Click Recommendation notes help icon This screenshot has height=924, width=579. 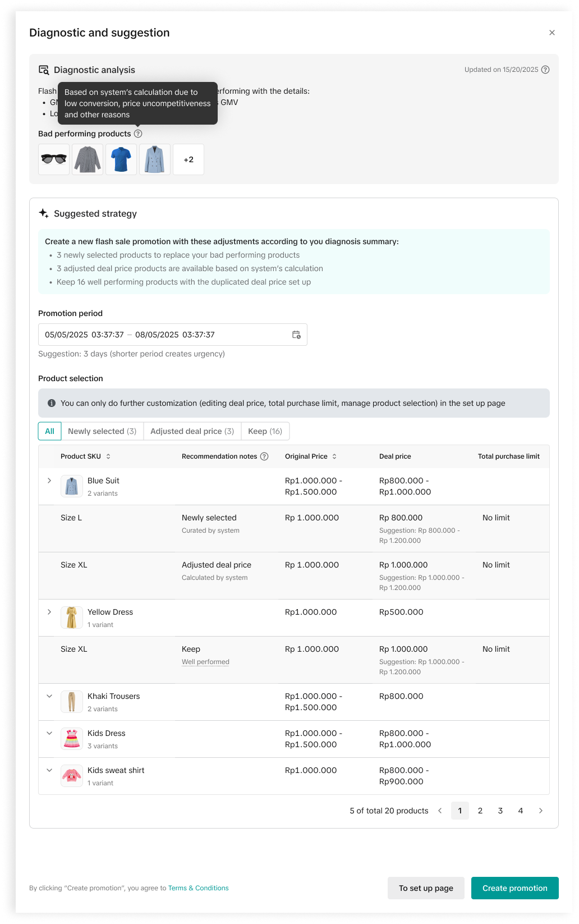[264, 456]
